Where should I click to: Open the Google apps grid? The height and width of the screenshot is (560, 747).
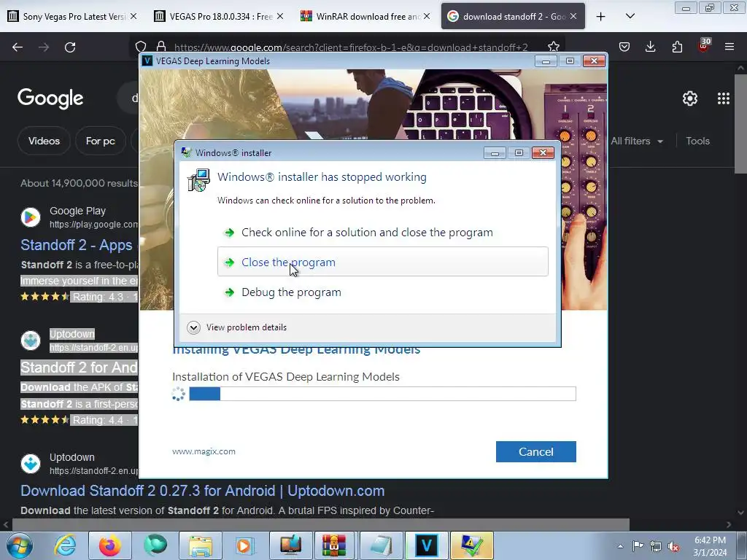724,98
